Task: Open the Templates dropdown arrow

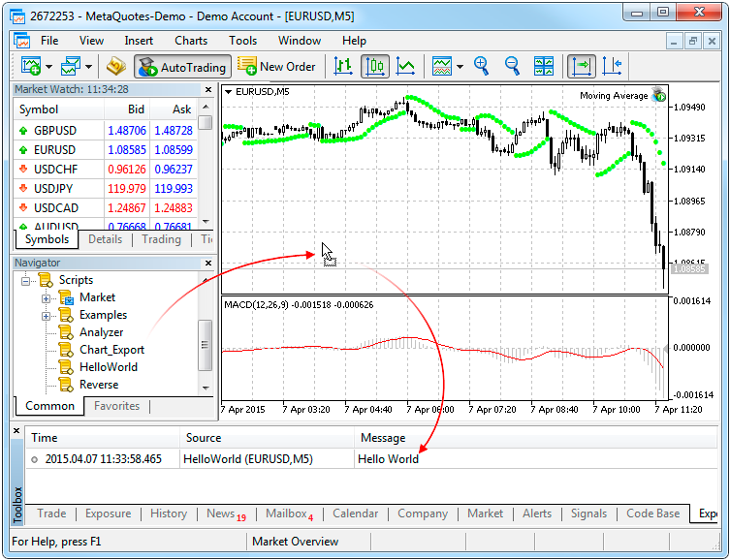Action: [x=460, y=67]
